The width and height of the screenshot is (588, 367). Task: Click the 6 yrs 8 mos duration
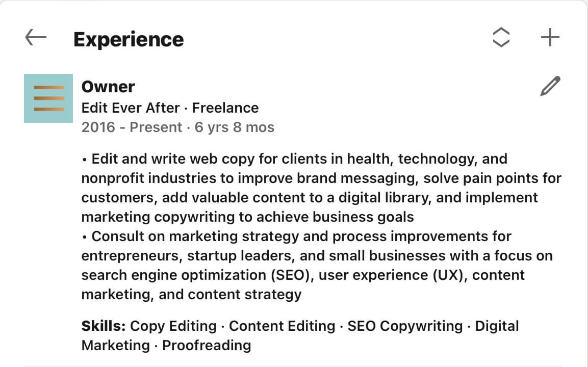click(x=235, y=127)
